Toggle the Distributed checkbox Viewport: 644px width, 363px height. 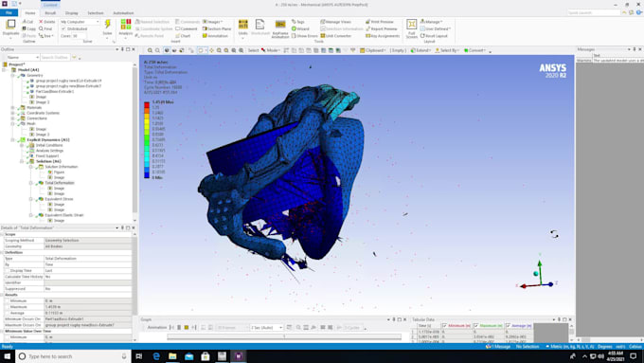click(63, 28)
